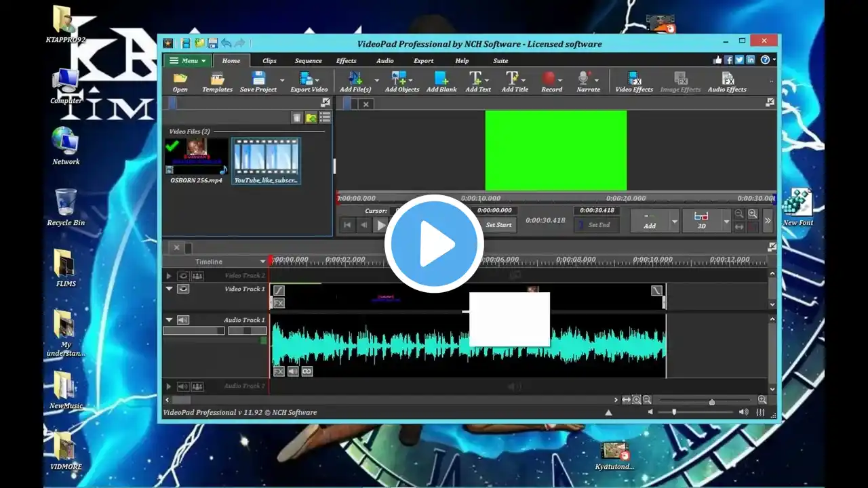Select the OSBORN 256.mp4 clip thumbnail
Screen dimensions: 868x488
(x=197, y=156)
